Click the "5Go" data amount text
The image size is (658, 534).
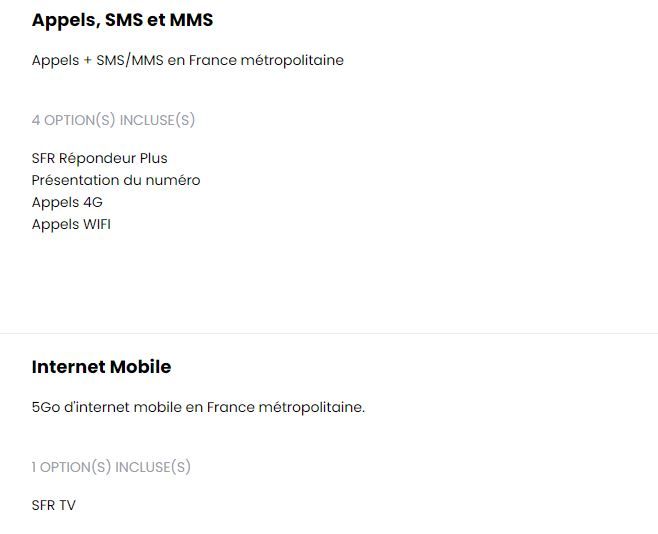tap(45, 407)
